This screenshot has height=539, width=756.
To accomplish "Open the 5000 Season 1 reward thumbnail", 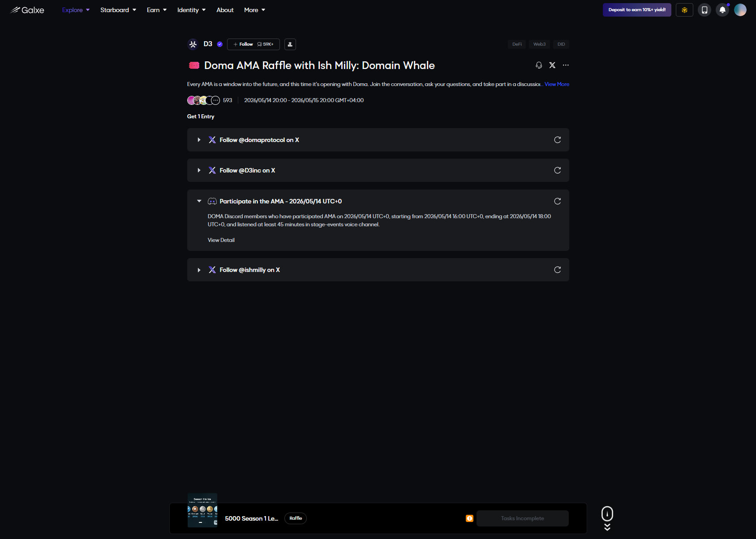I will (x=202, y=510).
